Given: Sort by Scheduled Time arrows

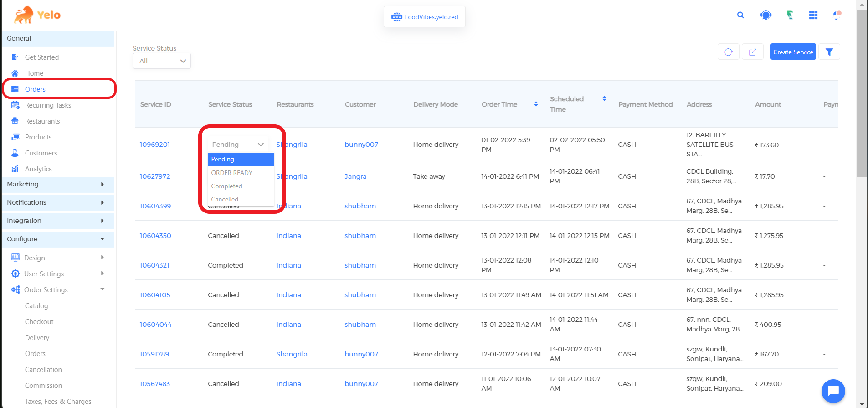Looking at the screenshot, I should [x=604, y=98].
